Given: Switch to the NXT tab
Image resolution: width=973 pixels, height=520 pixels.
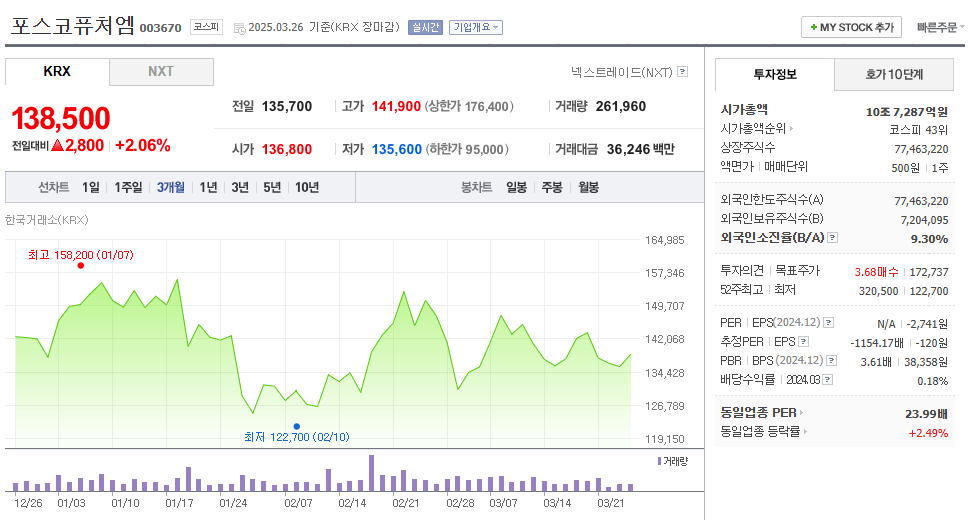Looking at the screenshot, I should coord(161,72).
